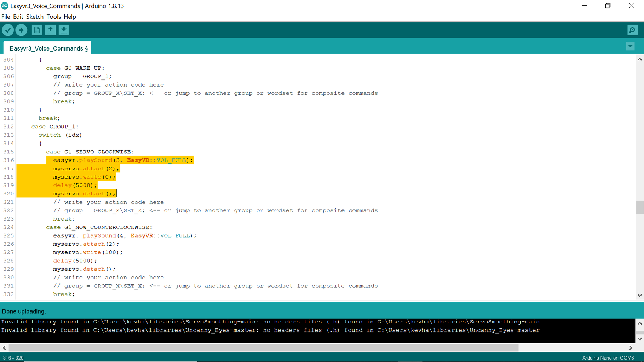The image size is (644, 362).
Task: Open the tab list dropdown arrow
Action: 630,46
